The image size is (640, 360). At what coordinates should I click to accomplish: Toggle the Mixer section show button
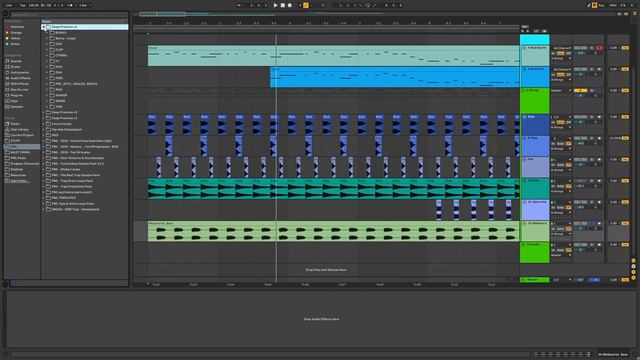pyautogui.click(x=633, y=272)
